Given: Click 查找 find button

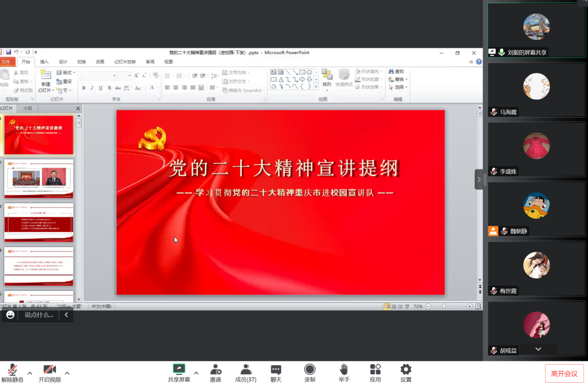Looking at the screenshot, I should pyautogui.click(x=396, y=71).
